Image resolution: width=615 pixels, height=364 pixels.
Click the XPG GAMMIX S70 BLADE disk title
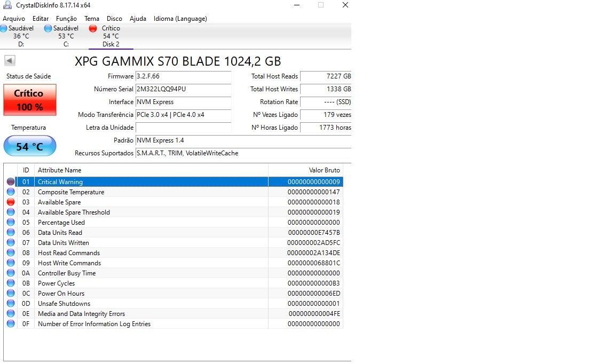coord(178,61)
